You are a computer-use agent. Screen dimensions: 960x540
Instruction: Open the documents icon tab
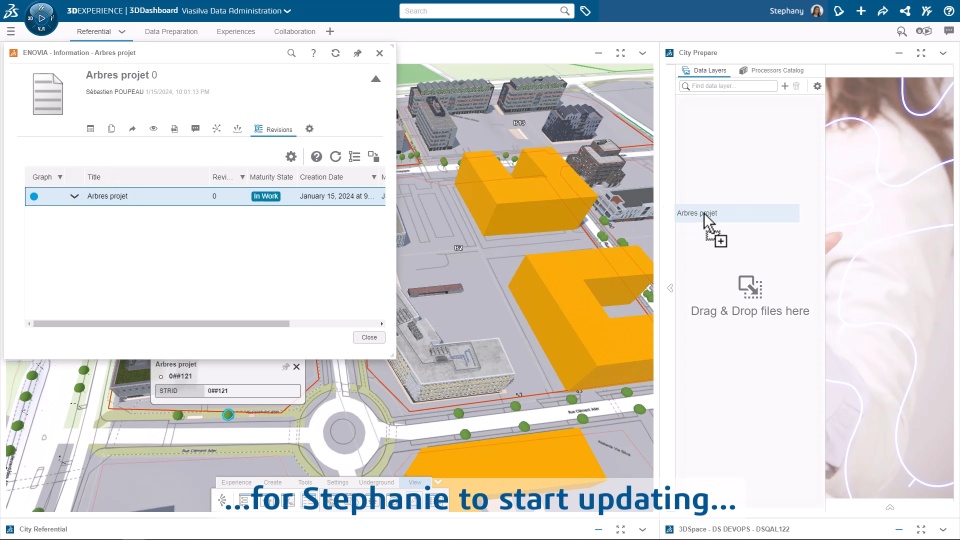tap(111, 129)
